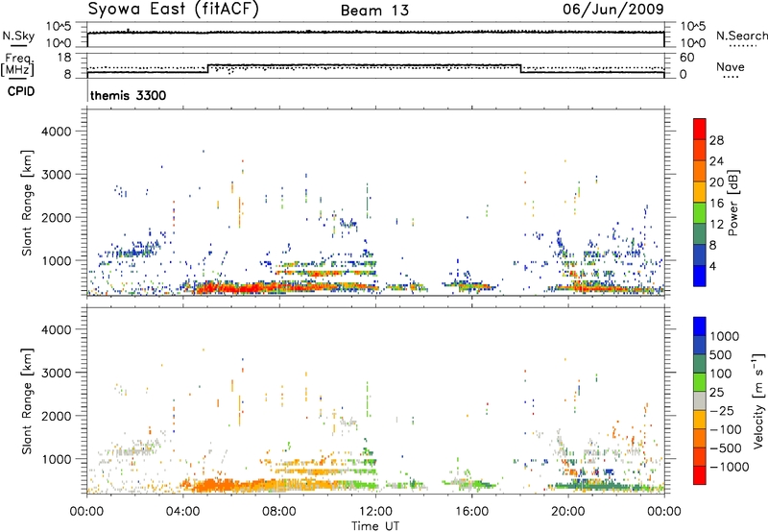Click the 'CPID' label
Image resolution: width=768 pixels, height=532 pixels.
(x=20, y=91)
